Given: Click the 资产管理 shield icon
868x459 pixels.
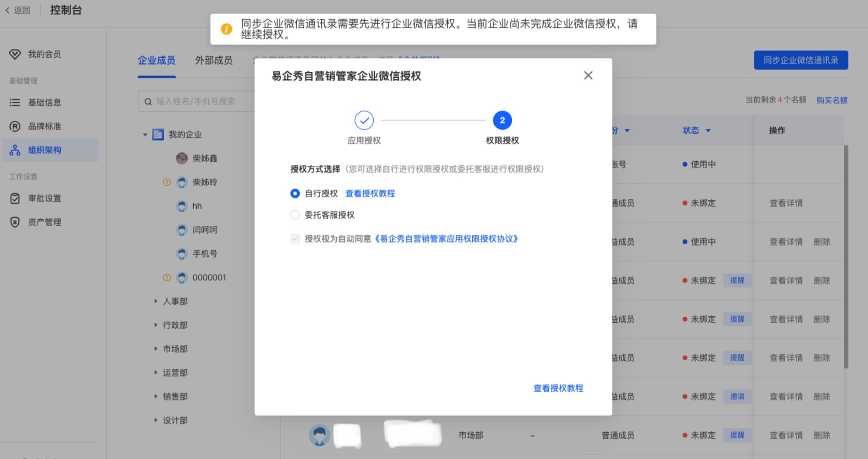Looking at the screenshot, I should coord(15,222).
